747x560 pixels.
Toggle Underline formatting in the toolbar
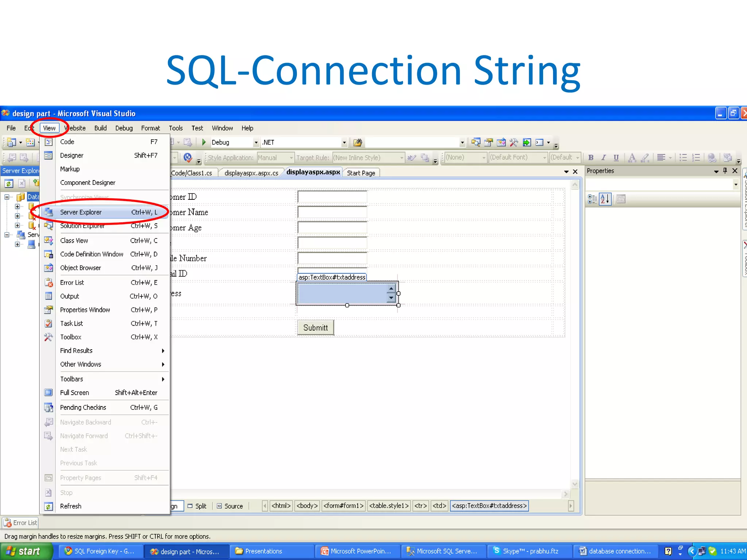(616, 157)
